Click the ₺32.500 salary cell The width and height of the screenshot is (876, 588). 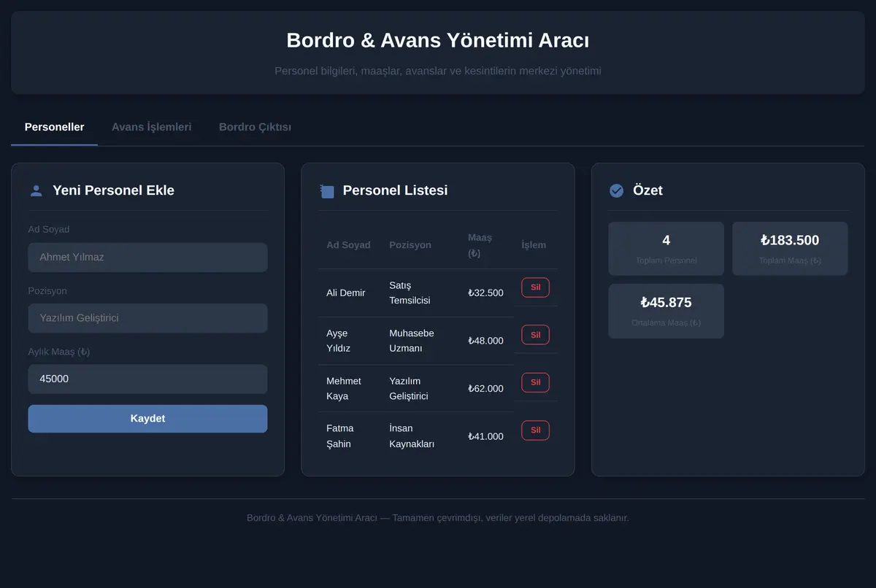(x=486, y=293)
